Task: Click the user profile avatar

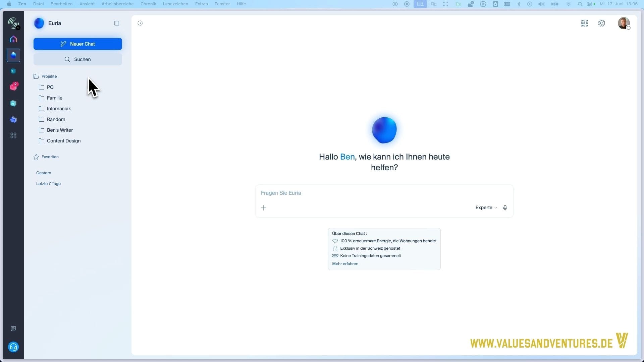Action: click(624, 23)
